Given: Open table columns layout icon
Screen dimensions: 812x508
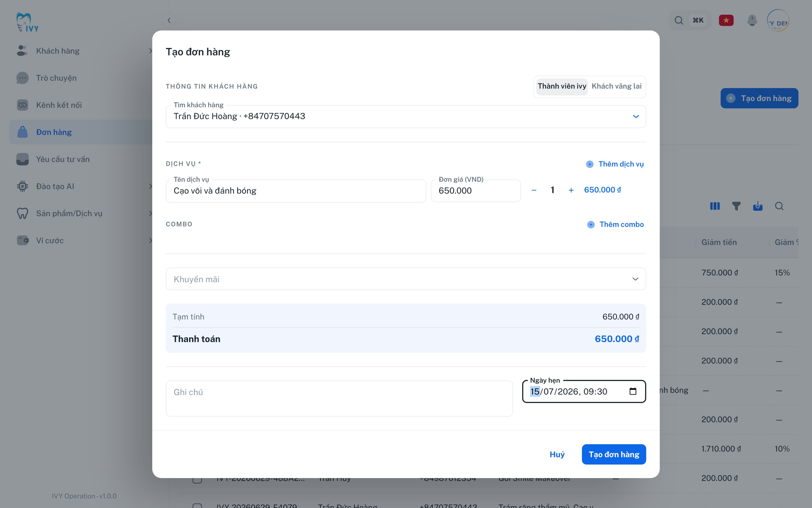Looking at the screenshot, I should point(715,206).
